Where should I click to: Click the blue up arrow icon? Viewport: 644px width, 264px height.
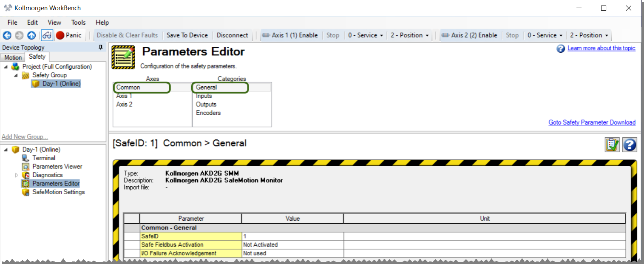click(31, 35)
